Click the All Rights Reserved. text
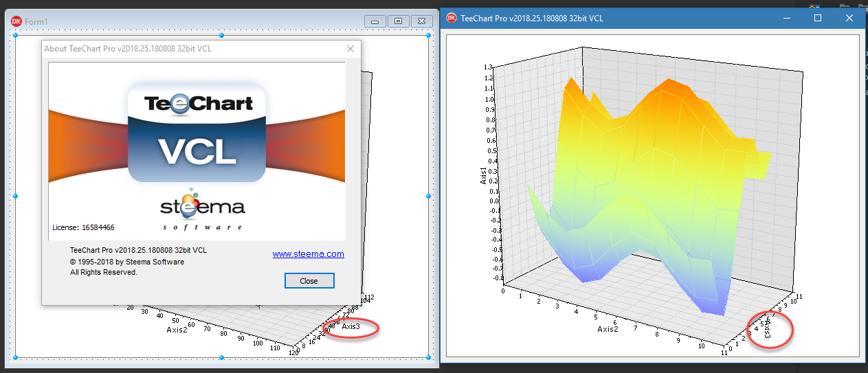868x373 pixels. tap(104, 272)
